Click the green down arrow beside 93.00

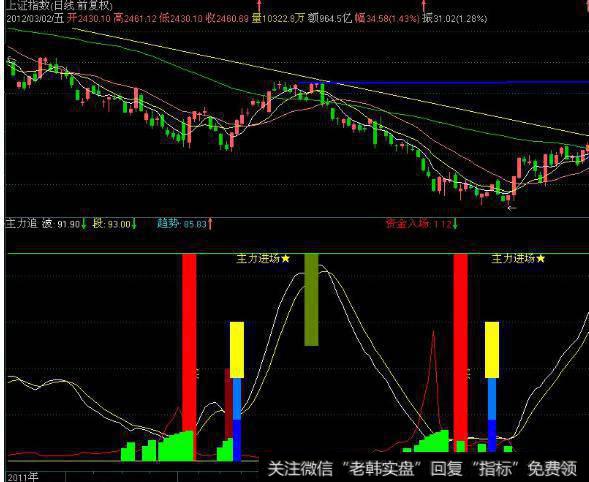[x=134, y=224]
